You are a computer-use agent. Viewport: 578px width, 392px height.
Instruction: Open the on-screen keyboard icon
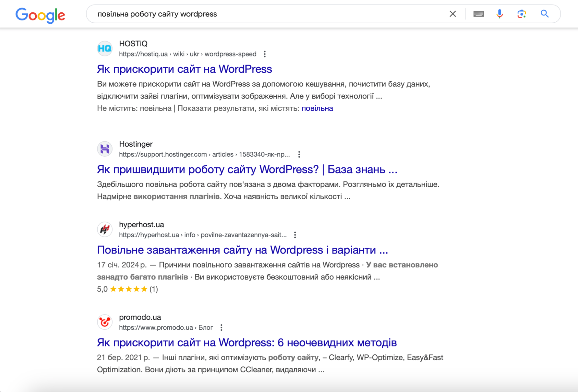click(479, 14)
